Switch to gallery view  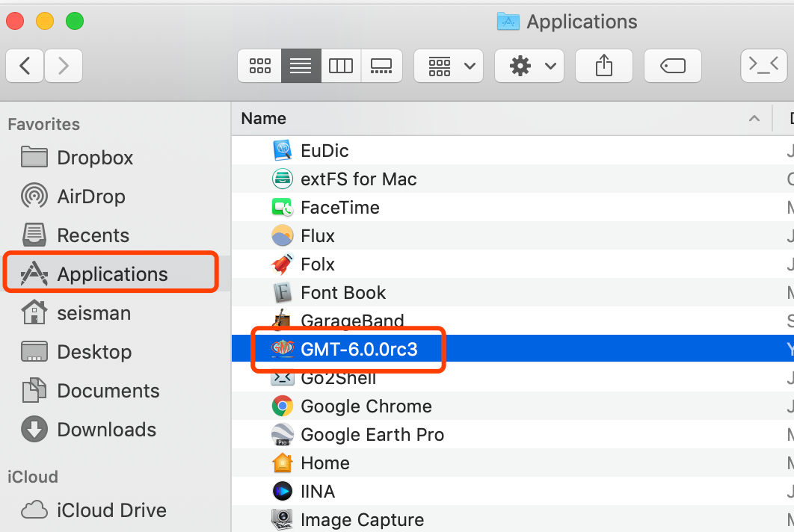381,66
